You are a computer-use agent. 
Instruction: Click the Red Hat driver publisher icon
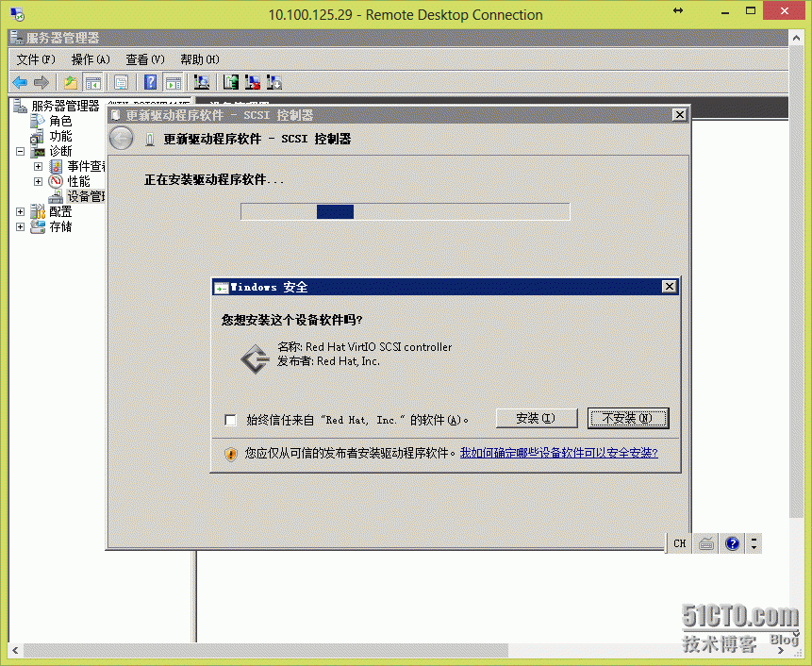(x=255, y=358)
